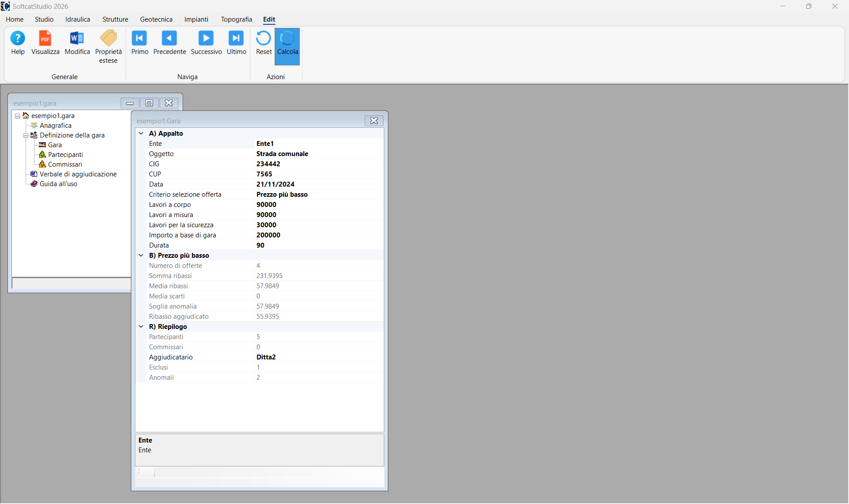The width and height of the screenshot is (849, 504).
Task: Open the Geotecnica ribbon tab
Action: click(156, 19)
